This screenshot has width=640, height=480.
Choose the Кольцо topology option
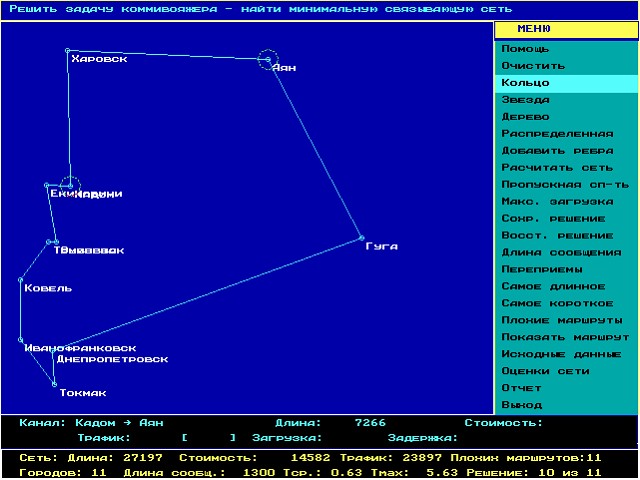(x=525, y=83)
